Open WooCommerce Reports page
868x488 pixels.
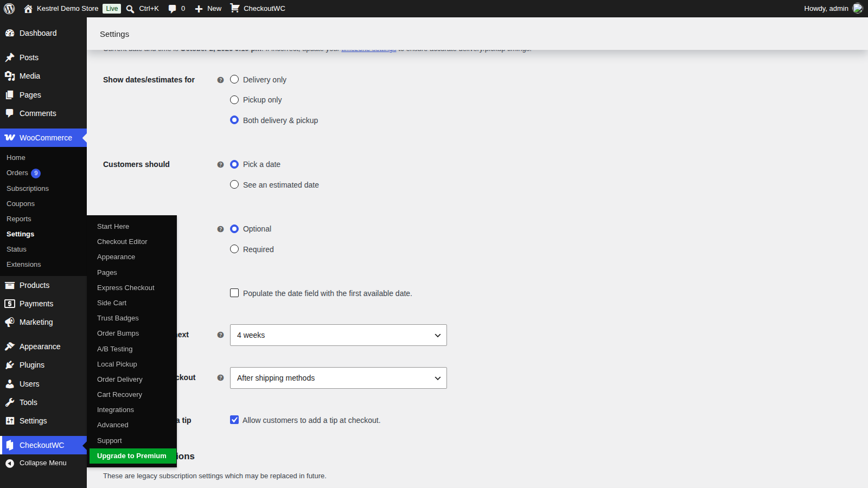19,219
